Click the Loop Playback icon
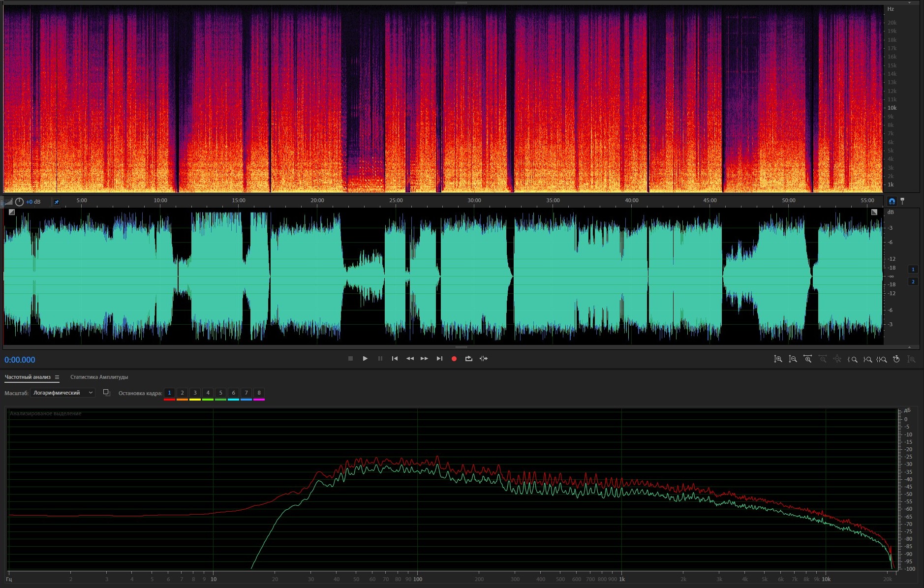This screenshot has width=924, height=588. [x=468, y=359]
